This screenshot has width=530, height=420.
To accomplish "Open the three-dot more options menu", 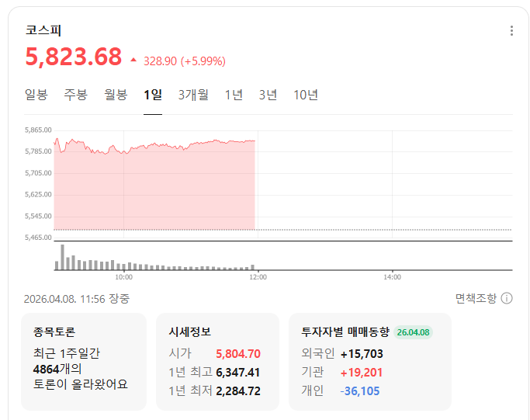I will (x=511, y=31).
